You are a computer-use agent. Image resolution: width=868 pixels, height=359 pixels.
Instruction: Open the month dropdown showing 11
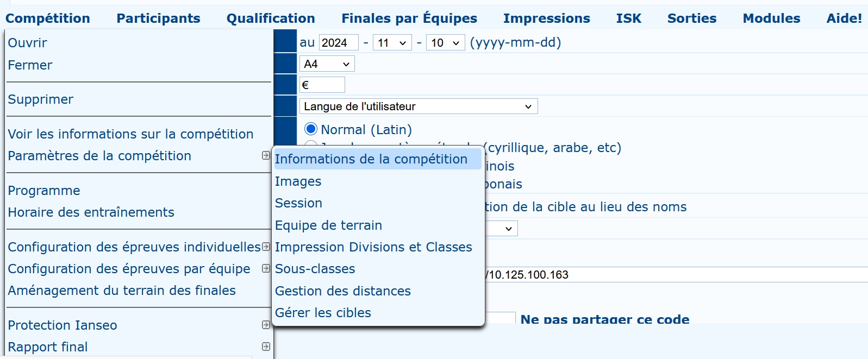point(392,43)
